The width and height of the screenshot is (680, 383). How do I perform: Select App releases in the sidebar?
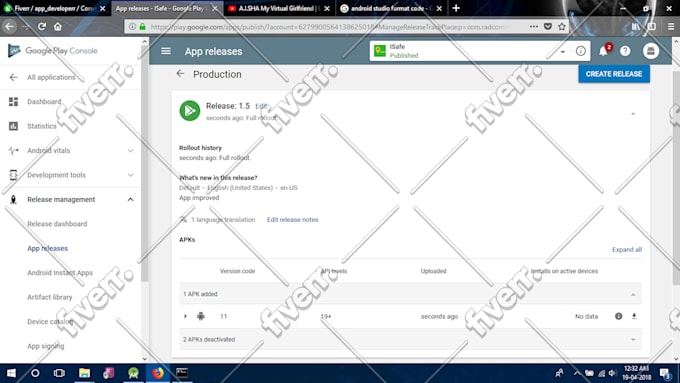pos(48,249)
